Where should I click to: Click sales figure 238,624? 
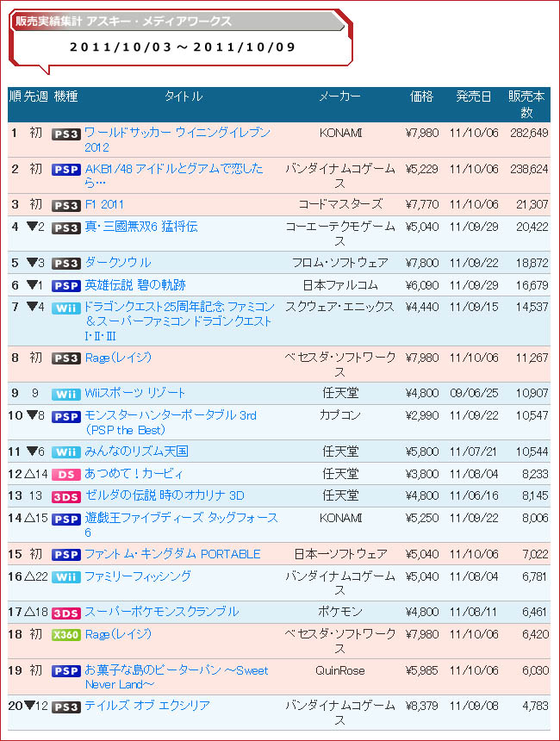529,169
